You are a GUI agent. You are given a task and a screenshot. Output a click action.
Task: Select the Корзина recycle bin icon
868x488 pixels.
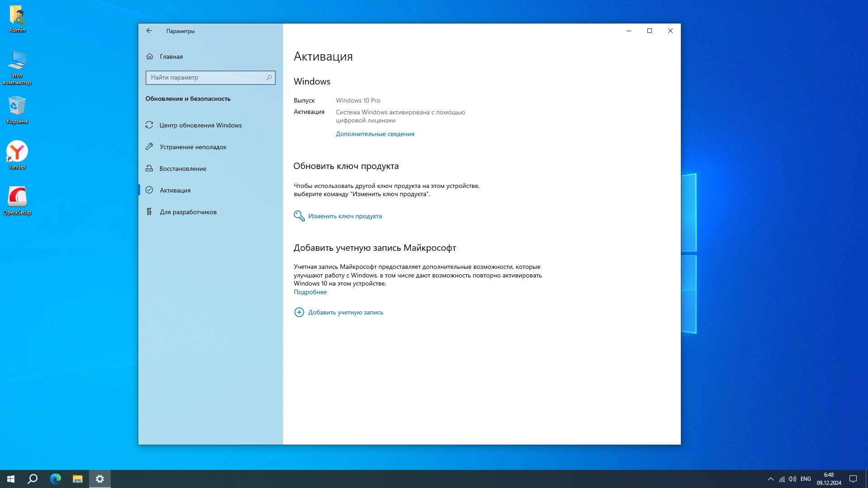[17, 108]
